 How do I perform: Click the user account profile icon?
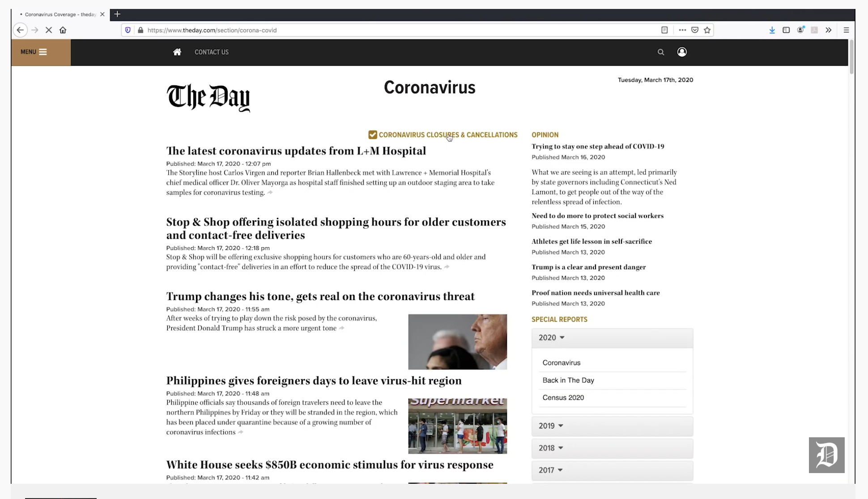tap(681, 52)
